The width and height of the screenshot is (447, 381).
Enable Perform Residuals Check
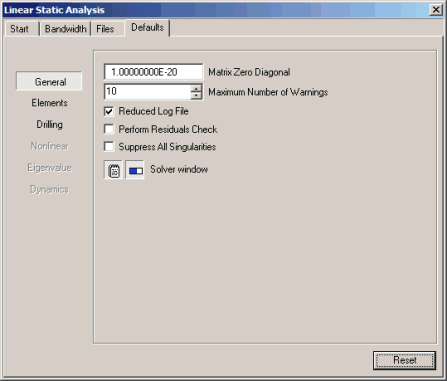109,129
